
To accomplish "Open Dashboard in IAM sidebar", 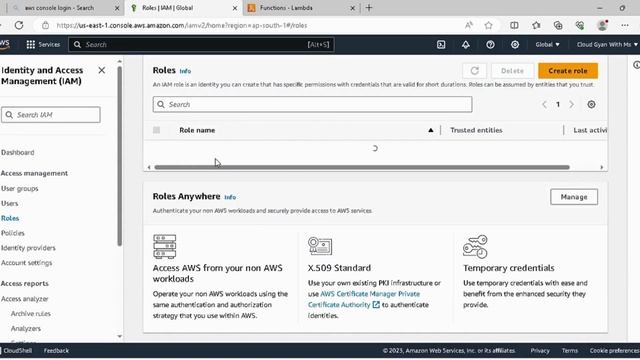I will click(x=18, y=153).
